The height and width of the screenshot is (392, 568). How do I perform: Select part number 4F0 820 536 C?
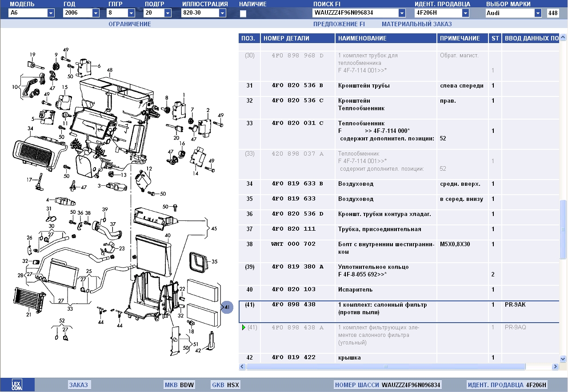[297, 101]
